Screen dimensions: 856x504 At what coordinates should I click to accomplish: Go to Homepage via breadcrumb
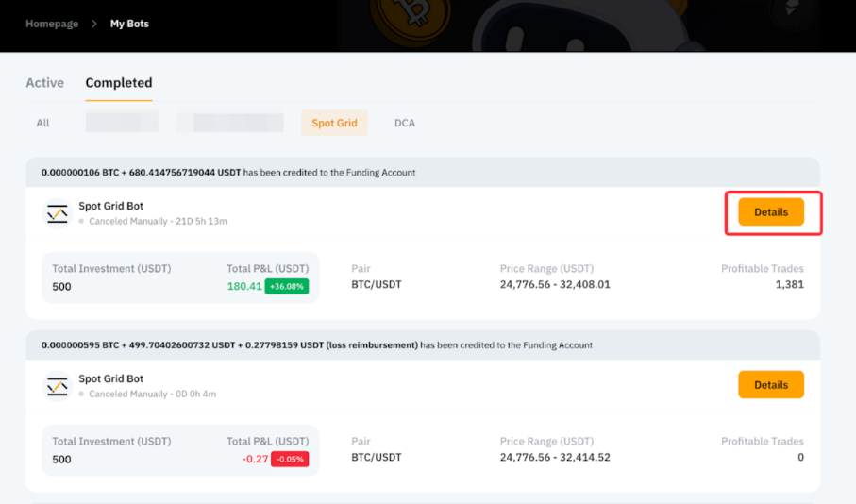tap(52, 24)
